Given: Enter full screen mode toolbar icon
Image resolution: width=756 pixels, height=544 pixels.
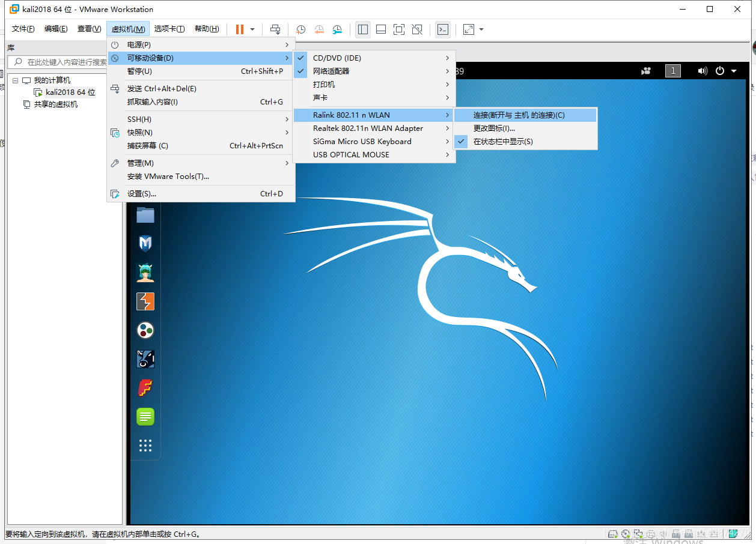Looking at the screenshot, I should coord(399,29).
